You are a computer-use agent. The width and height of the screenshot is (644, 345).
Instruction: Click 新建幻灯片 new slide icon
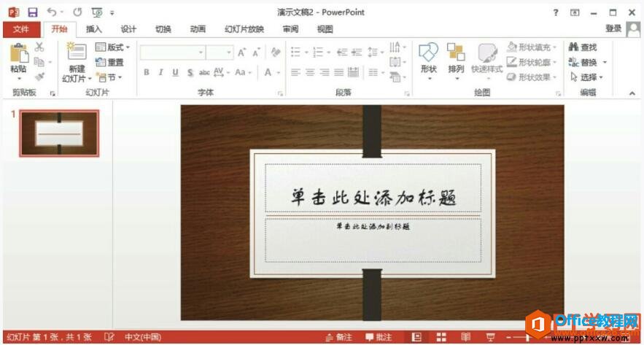point(77,53)
